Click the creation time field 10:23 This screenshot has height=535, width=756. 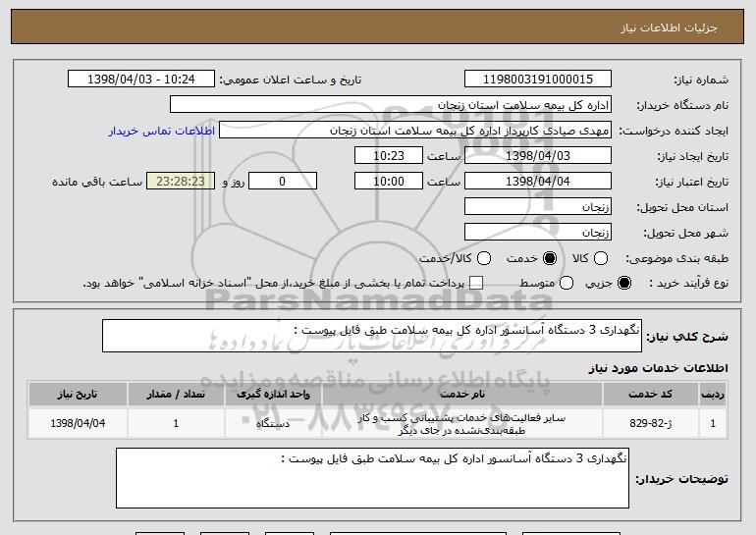click(389, 156)
